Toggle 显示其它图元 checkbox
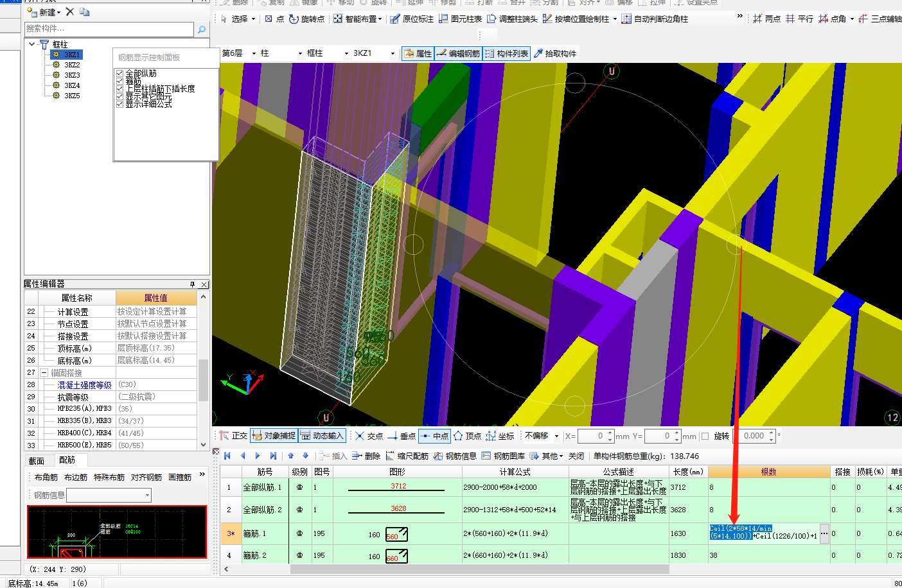 [x=120, y=96]
